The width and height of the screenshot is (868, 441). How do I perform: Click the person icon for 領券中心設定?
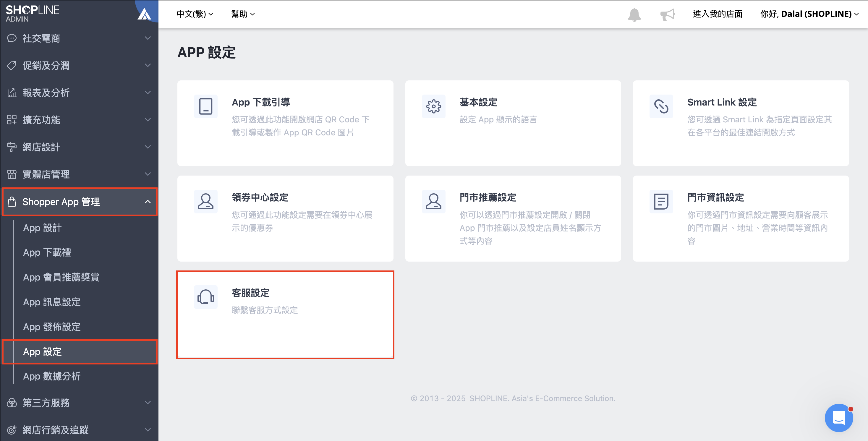coord(205,202)
